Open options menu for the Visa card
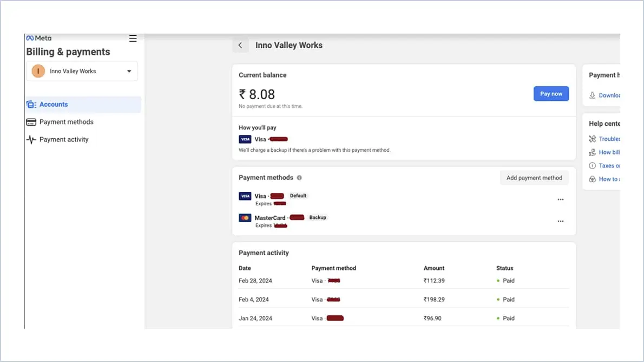The image size is (644, 362). (561, 199)
